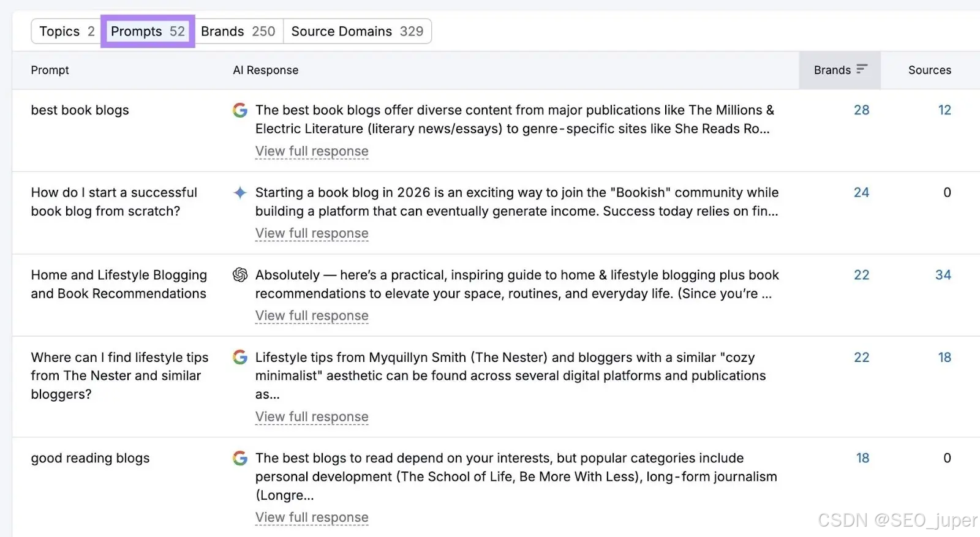The width and height of the screenshot is (980, 537).
Task: Sort by the Brands column header
Action: [840, 70]
